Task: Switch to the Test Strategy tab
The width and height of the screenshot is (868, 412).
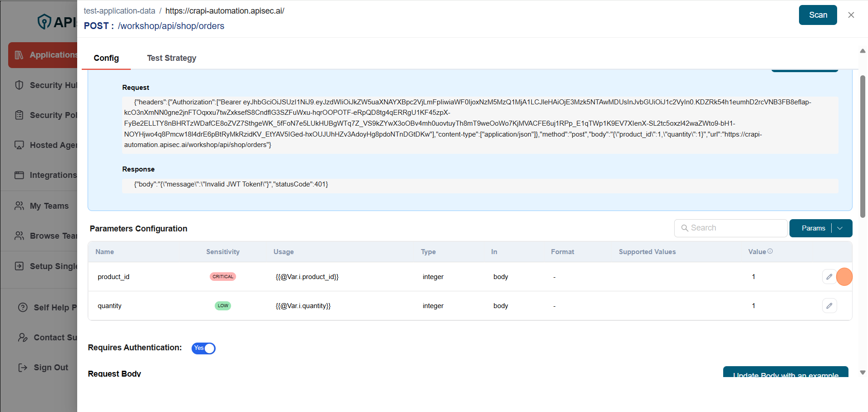Action: (x=172, y=58)
